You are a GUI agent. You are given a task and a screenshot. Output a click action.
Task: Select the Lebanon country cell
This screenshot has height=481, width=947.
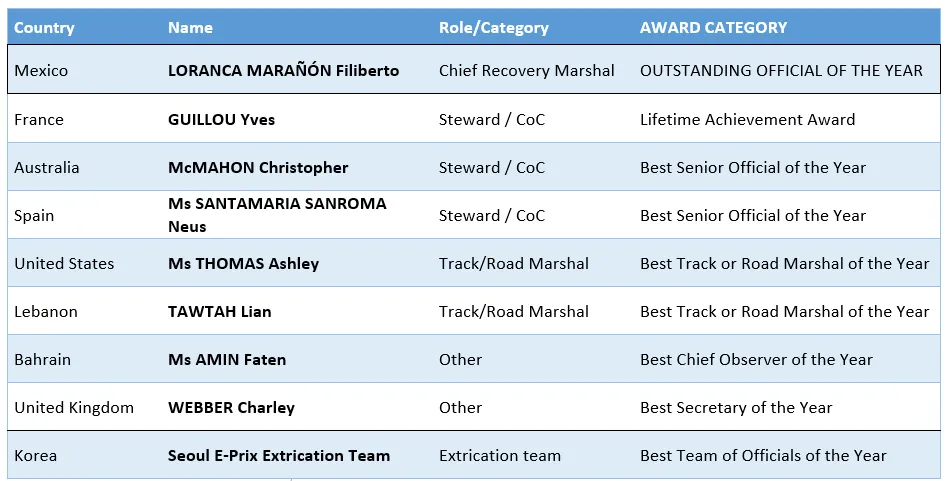coord(46,312)
